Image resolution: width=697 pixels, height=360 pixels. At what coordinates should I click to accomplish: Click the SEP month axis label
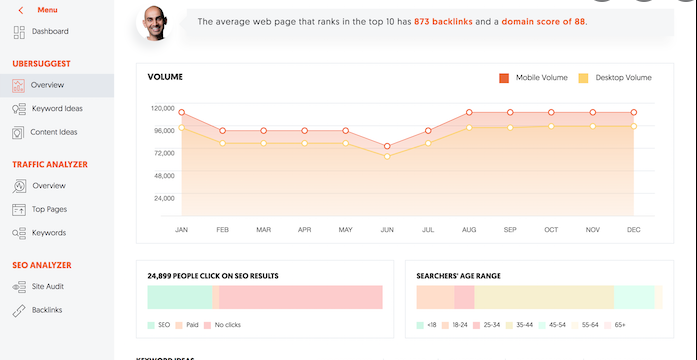510,230
